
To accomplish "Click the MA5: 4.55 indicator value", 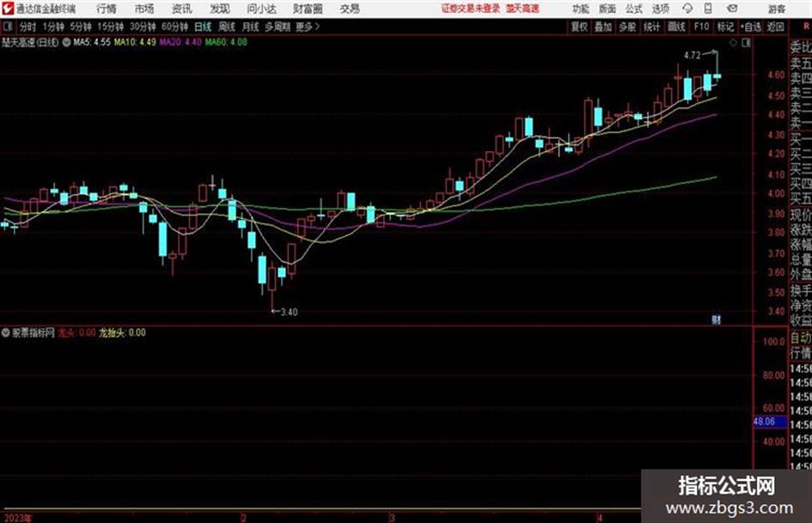I will coord(92,42).
